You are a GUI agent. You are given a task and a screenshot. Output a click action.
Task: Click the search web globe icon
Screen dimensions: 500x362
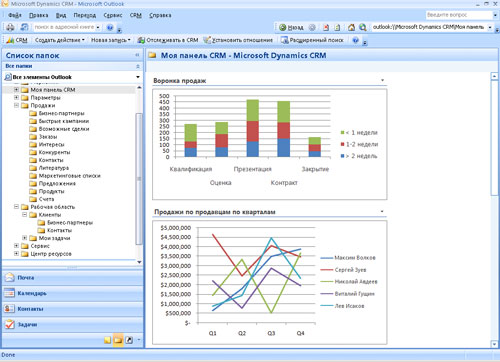pyautogui.click(x=363, y=27)
